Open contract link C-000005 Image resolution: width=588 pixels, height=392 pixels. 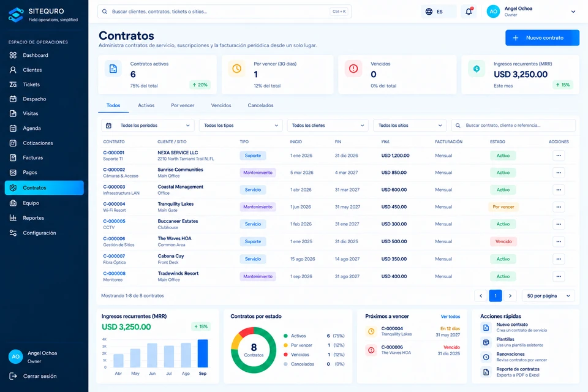click(114, 221)
